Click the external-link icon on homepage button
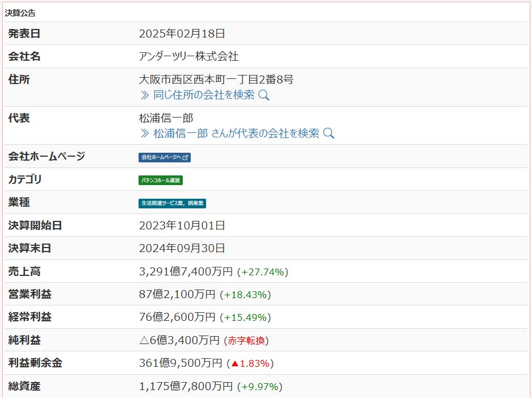Image resolution: width=532 pixels, height=398 pixels. pos(186,157)
